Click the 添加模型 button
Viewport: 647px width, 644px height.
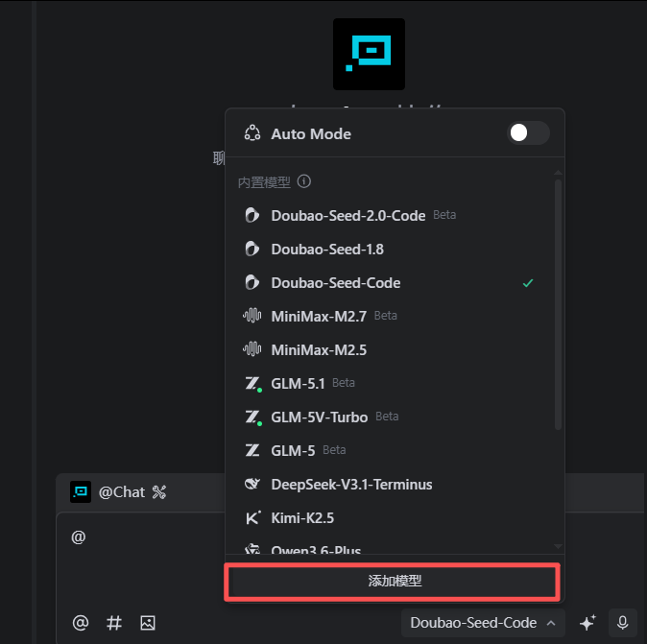tap(395, 582)
